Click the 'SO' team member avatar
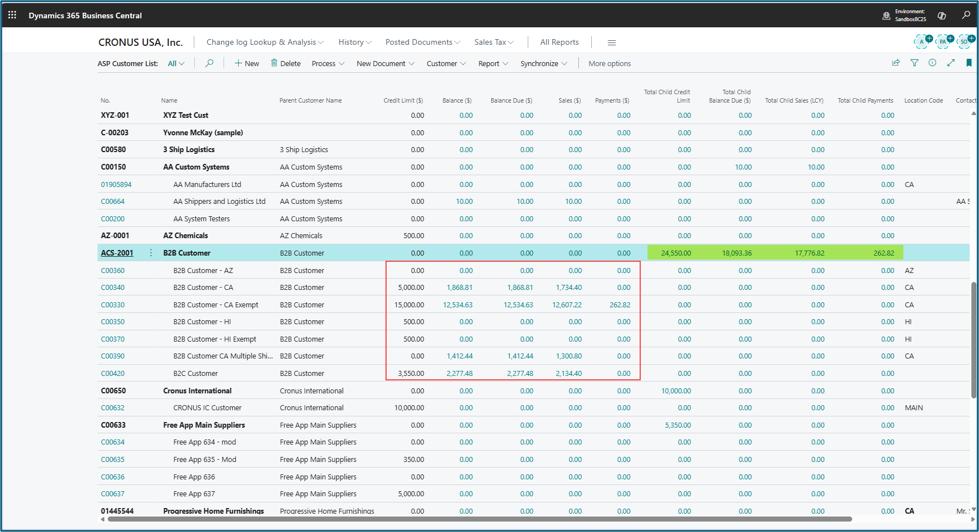This screenshot has height=532, width=979. [965, 41]
